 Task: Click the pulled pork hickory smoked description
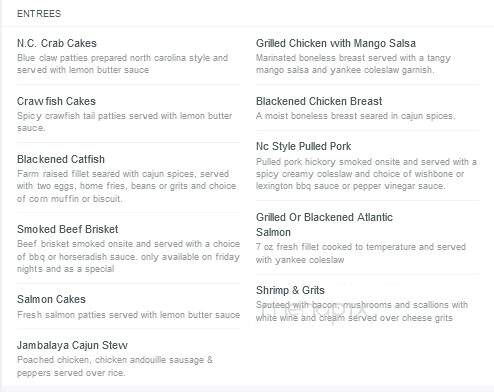coord(366,174)
